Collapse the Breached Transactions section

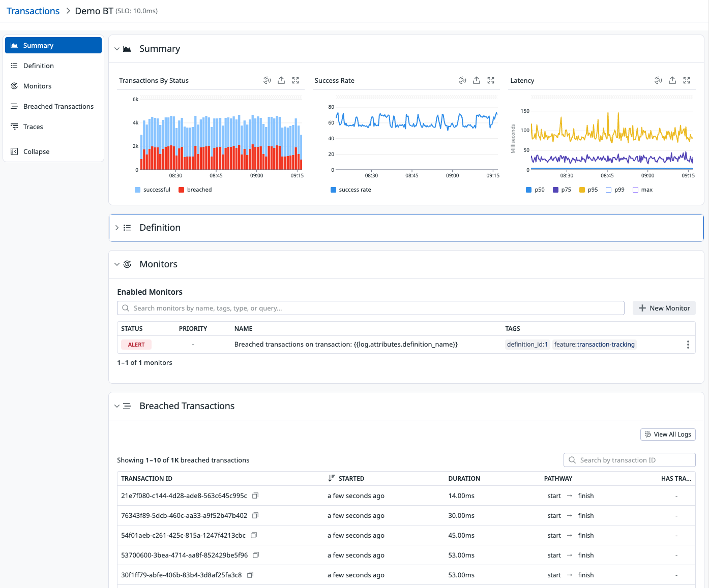(x=117, y=406)
